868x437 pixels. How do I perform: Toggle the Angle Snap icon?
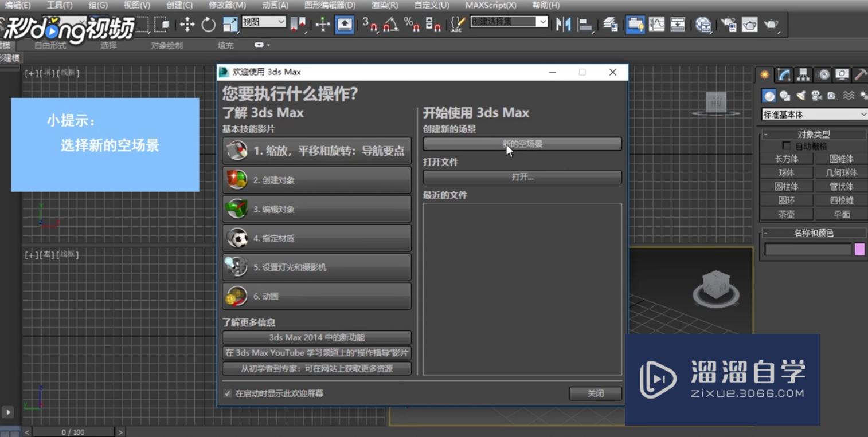click(x=391, y=24)
